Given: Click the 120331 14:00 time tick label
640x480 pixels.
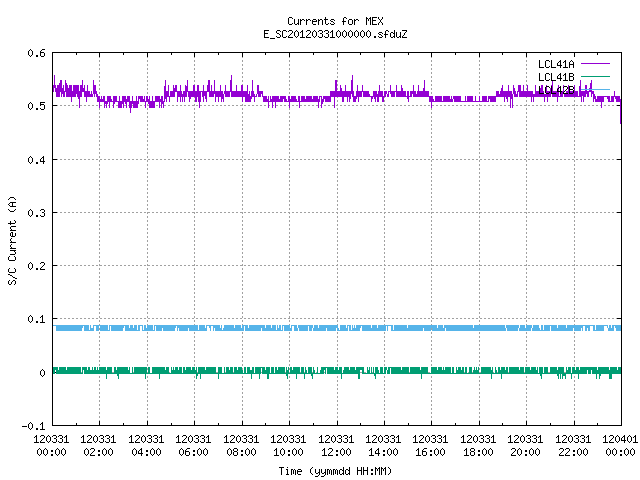Looking at the screenshot, I should (383, 446).
